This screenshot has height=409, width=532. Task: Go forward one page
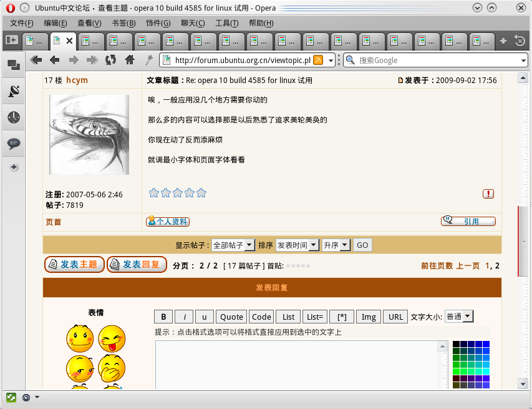[x=74, y=60]
